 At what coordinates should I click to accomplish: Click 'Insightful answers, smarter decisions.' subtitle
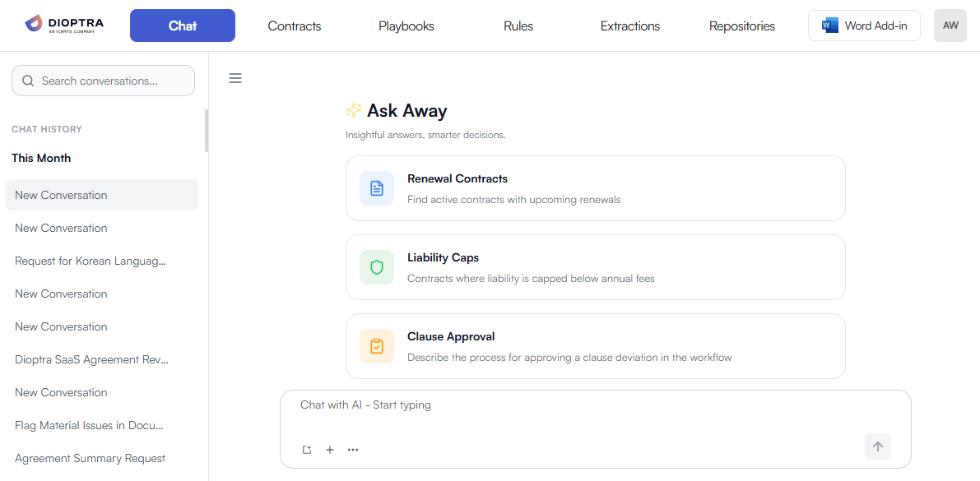click(x=425, y=135)
